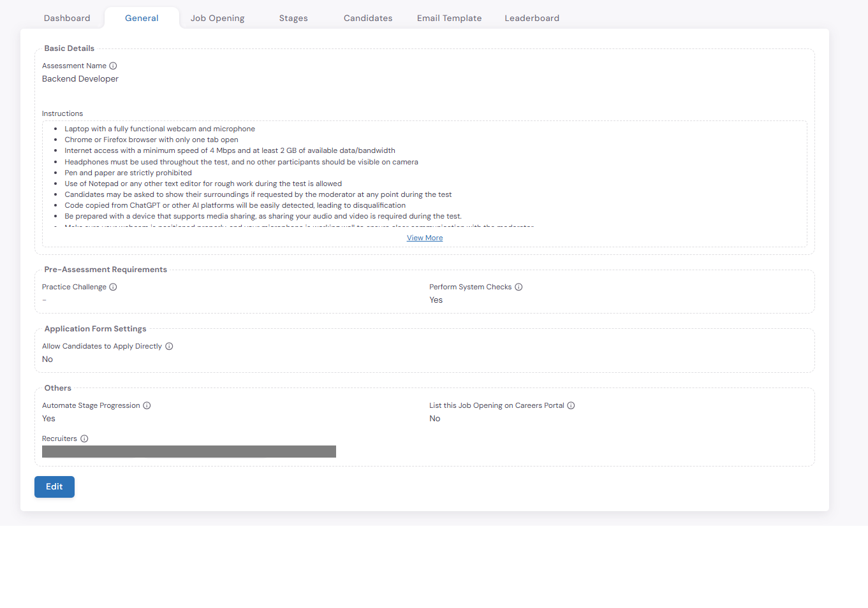The image size is (868, 608).
Task: Click the Basic Details section heading
Action: click(70, 48)
